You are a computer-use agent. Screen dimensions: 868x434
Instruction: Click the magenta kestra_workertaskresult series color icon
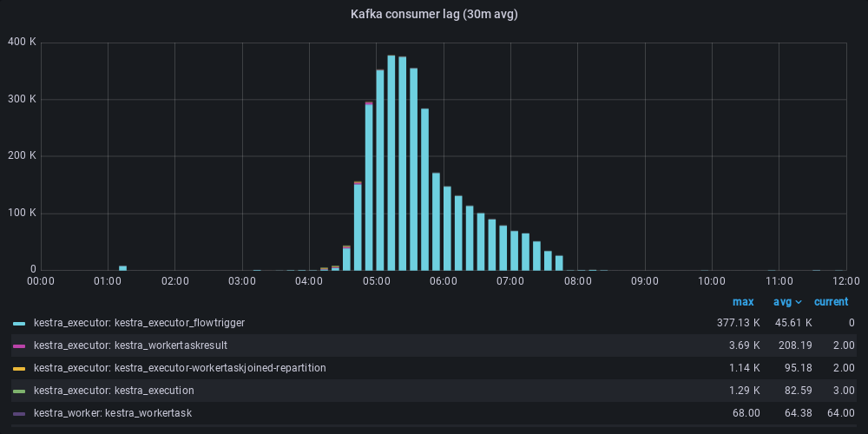click(19, 345)
